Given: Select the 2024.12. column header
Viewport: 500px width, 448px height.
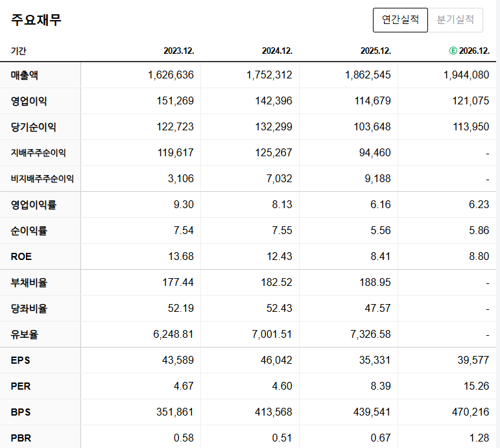Looking at the screenshot, I should 277,51.
